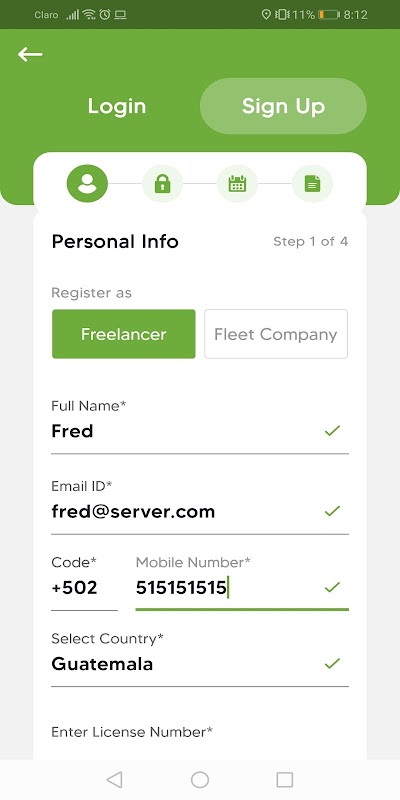Tap the Android recent apps square
The image size is (400, 800).
tap(285, 780)
